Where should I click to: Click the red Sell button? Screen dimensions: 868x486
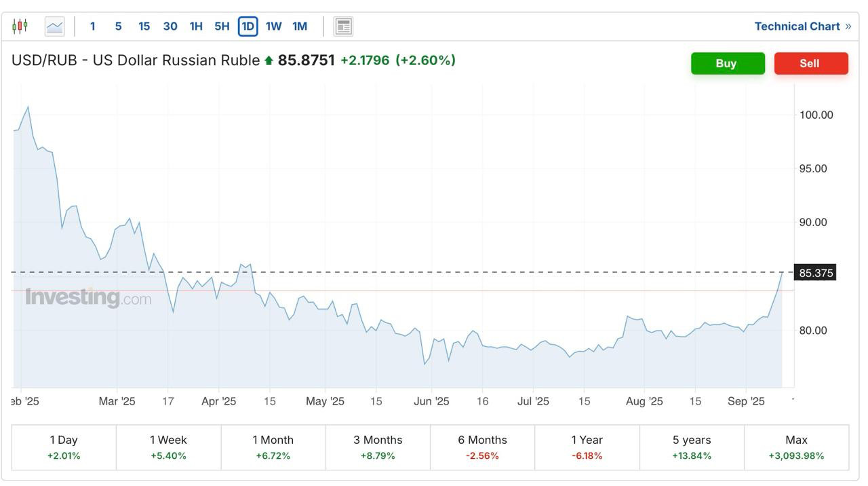click(x=811, y=63)
